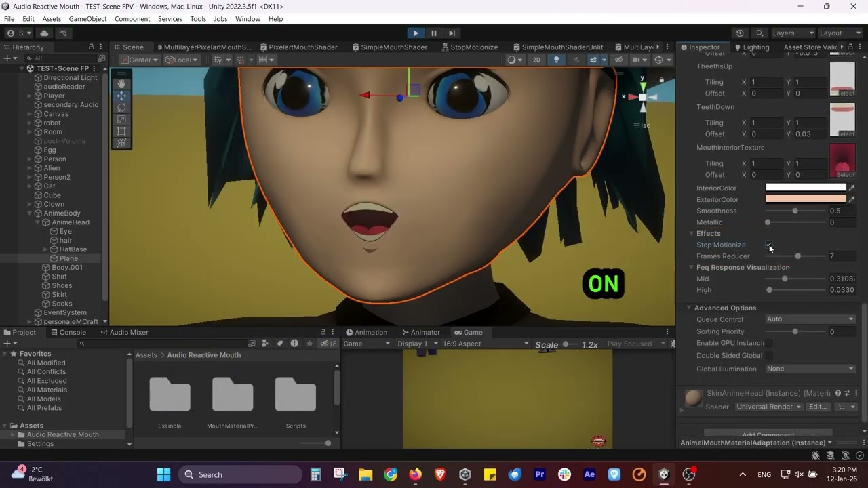Viewport: 868px width, 488px height.
Task: Open Unity cloud services icon
Action: click(x=45, y=33)
